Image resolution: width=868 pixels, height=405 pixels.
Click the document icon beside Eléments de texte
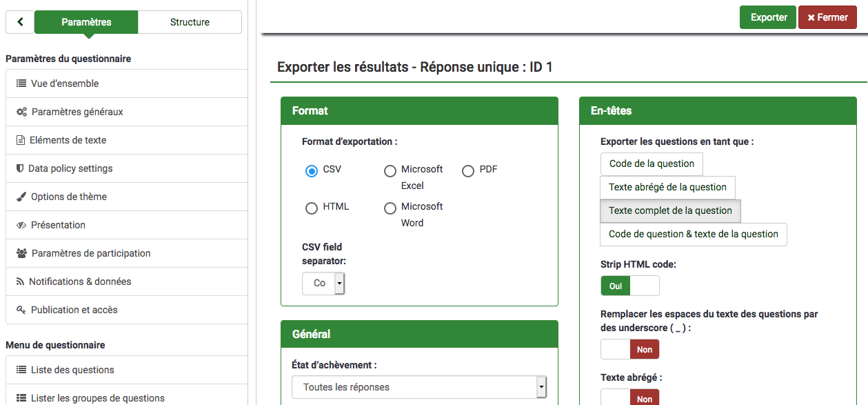21,140
